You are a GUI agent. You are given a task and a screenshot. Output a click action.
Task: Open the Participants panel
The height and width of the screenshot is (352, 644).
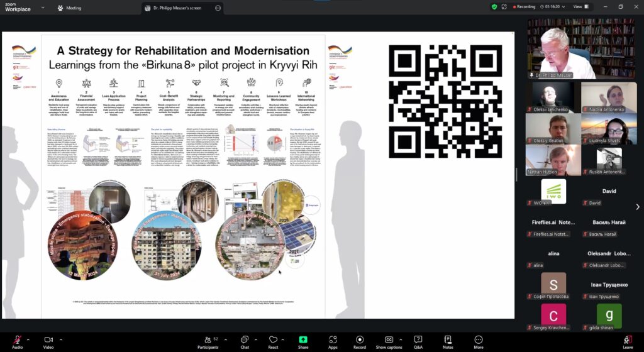pos(208,340)
